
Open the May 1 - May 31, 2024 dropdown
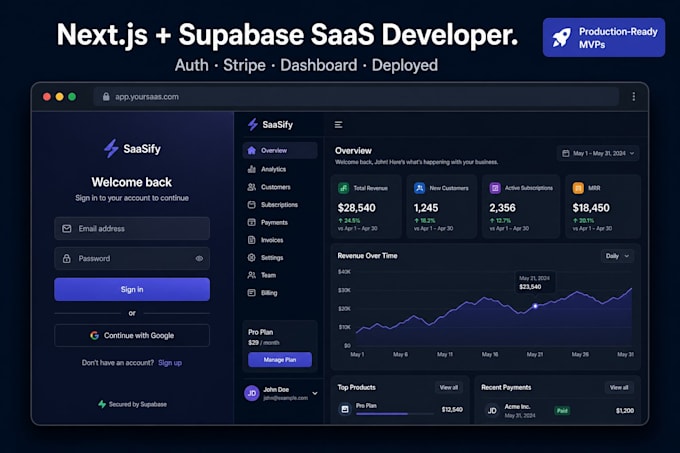coord(598,153)
